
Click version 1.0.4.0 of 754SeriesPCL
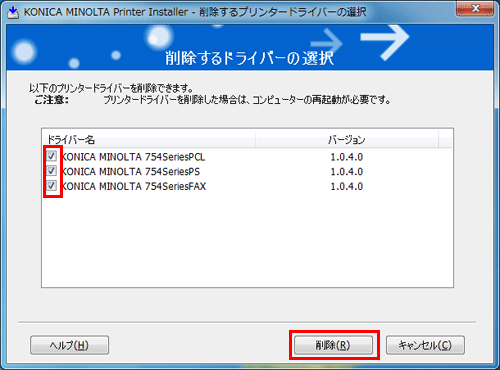(347, 157)
